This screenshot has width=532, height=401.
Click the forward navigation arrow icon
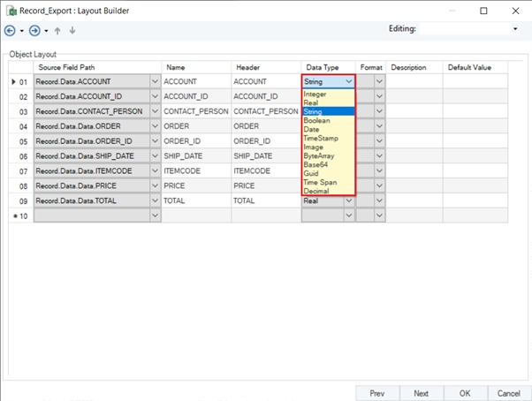pyautogui.click(x=34, y=30)
